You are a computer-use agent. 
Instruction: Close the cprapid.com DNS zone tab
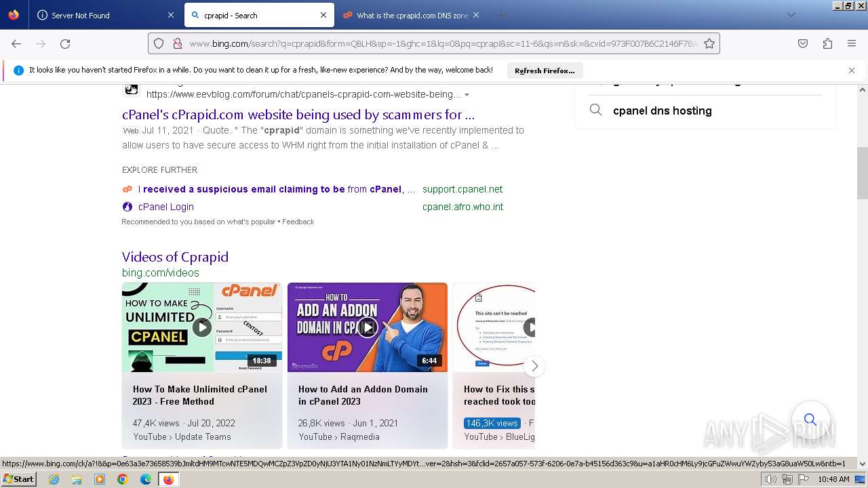coord(476,15)
